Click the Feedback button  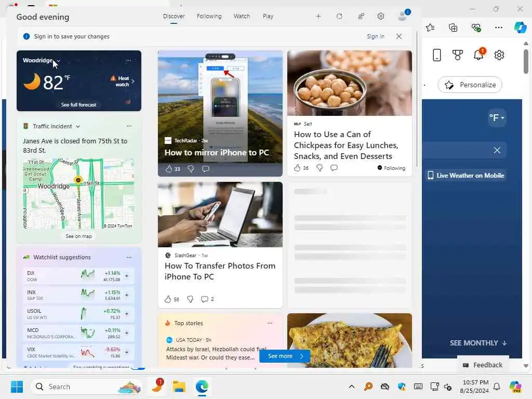483,365
